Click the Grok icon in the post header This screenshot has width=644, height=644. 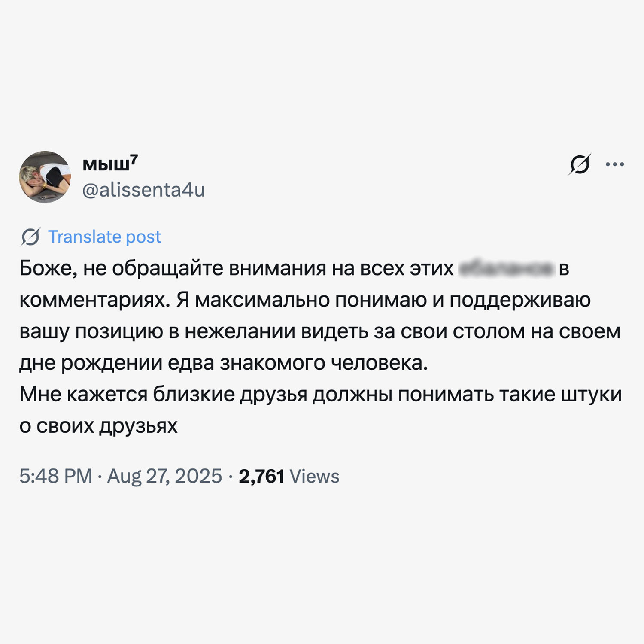(x=580, y=164)
